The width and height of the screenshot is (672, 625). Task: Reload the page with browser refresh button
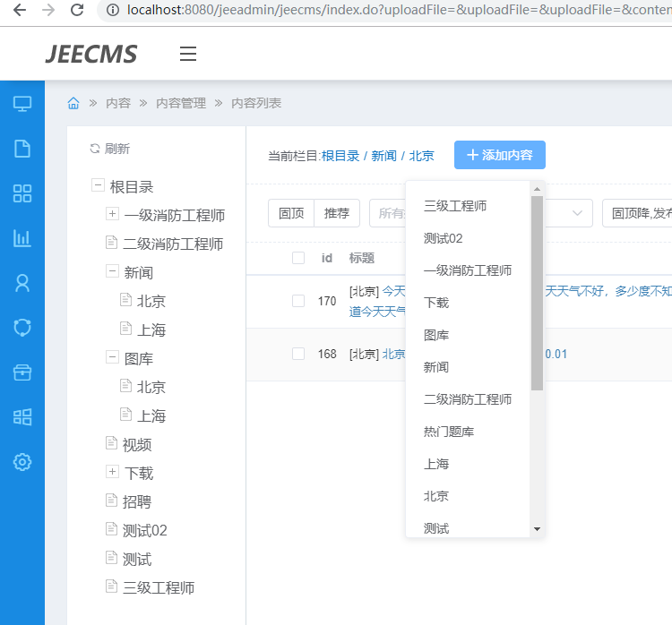pyautogui.click(x=77, y=11)
